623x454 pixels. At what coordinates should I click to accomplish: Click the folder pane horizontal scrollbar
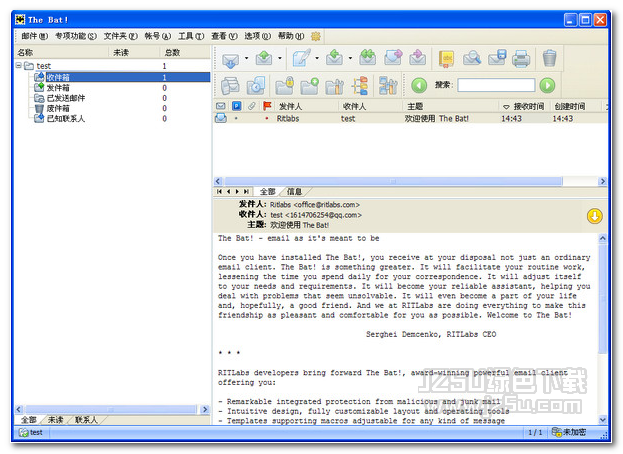(112, 409)
